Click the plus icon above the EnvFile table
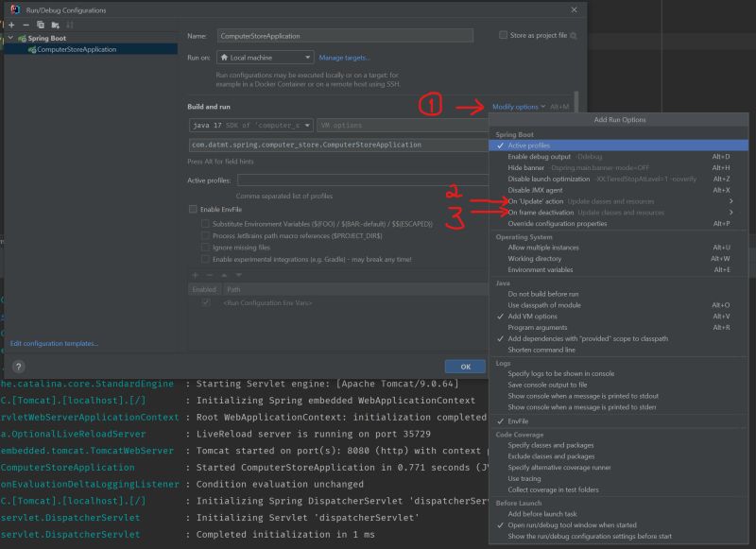Viewport: 756px width, 549px height. tap(195, 275)
